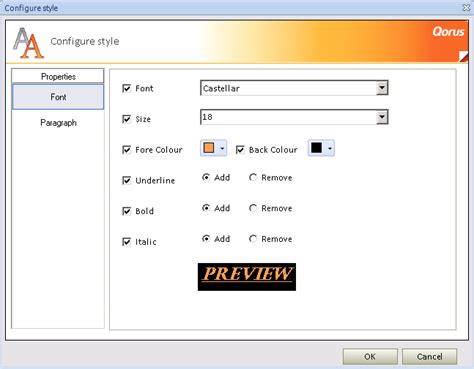Click the black Back Colour swatch
The height and width of the screenshot is (369, 474).
(x=316, y=148)
